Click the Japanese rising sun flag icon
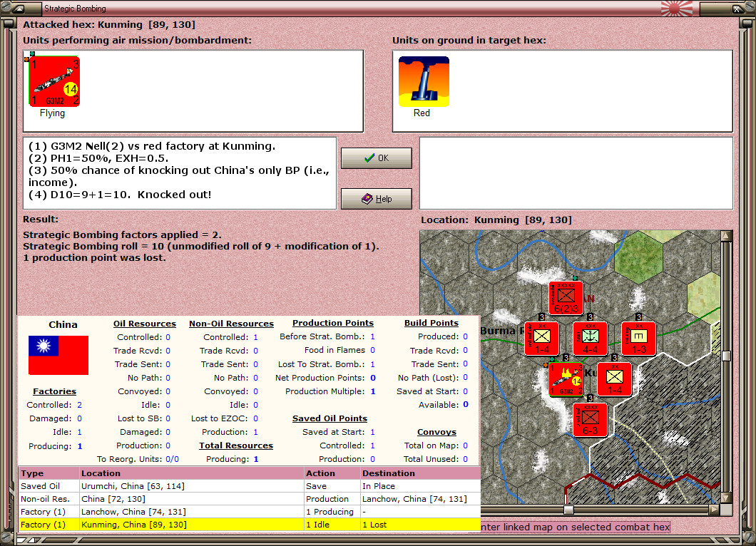Screen dimensions: 756x546 (x=676, y=8)
